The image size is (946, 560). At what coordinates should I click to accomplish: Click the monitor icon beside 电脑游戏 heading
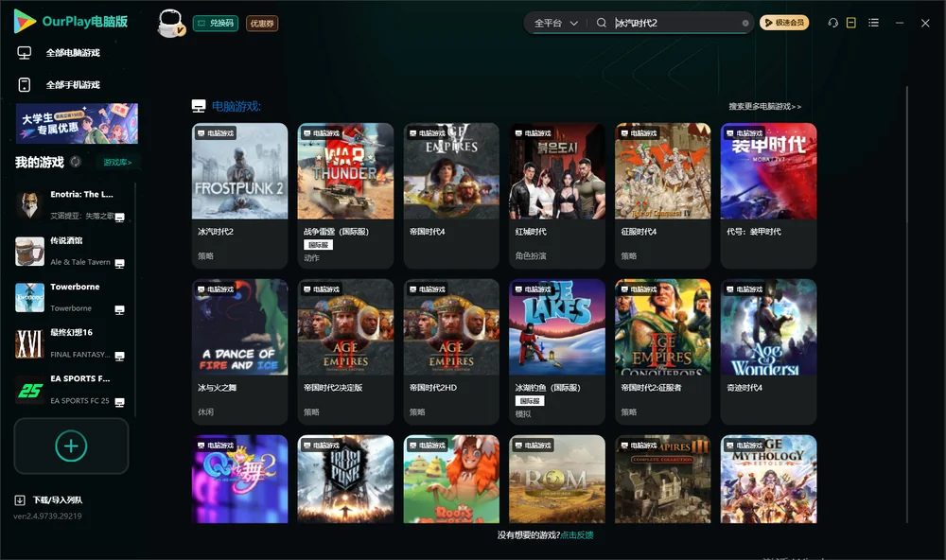click(199, 106)
